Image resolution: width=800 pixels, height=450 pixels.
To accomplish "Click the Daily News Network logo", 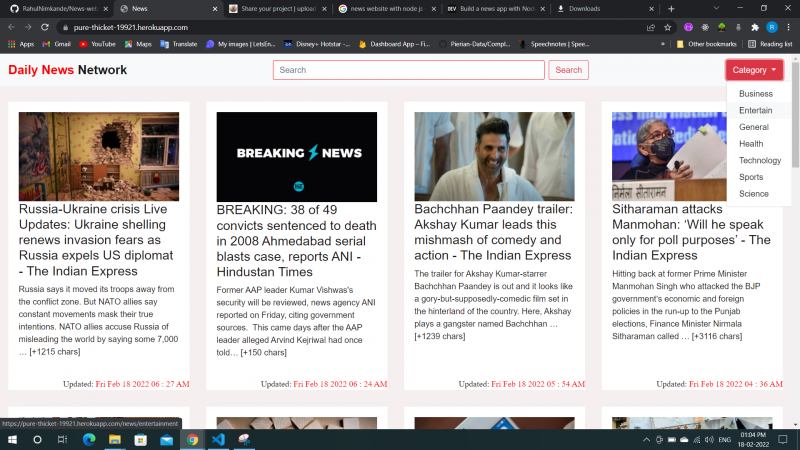I will (x=67, y=70).
